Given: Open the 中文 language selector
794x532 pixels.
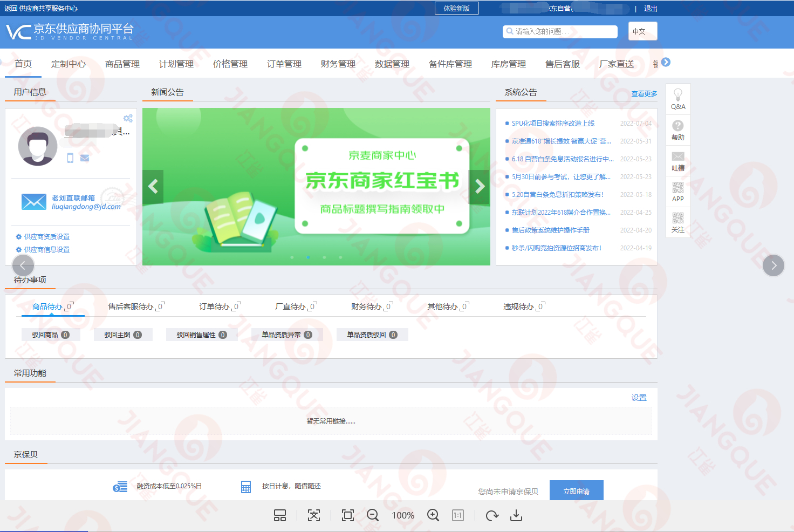Looking at the screenshot, I should [x=642, y=31].
